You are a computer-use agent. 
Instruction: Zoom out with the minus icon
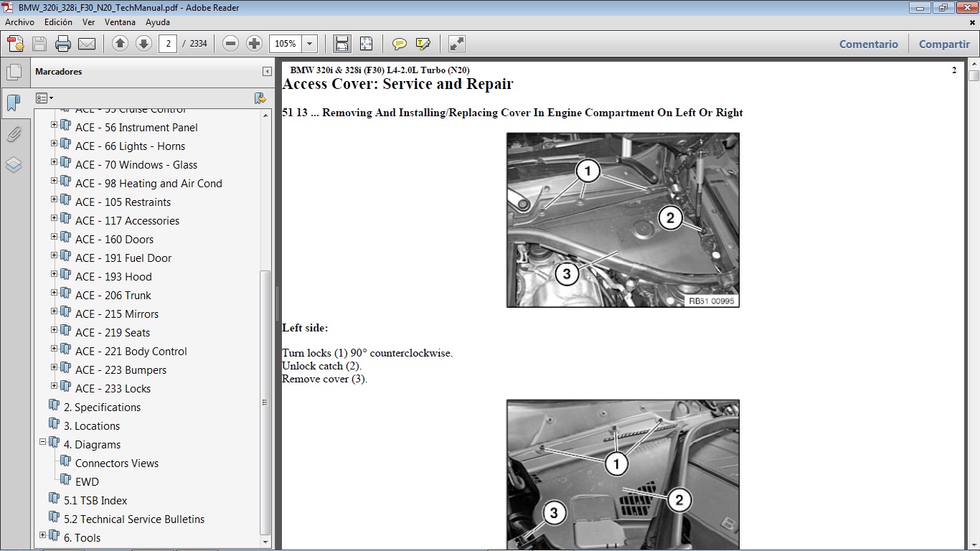coord(230,44)
